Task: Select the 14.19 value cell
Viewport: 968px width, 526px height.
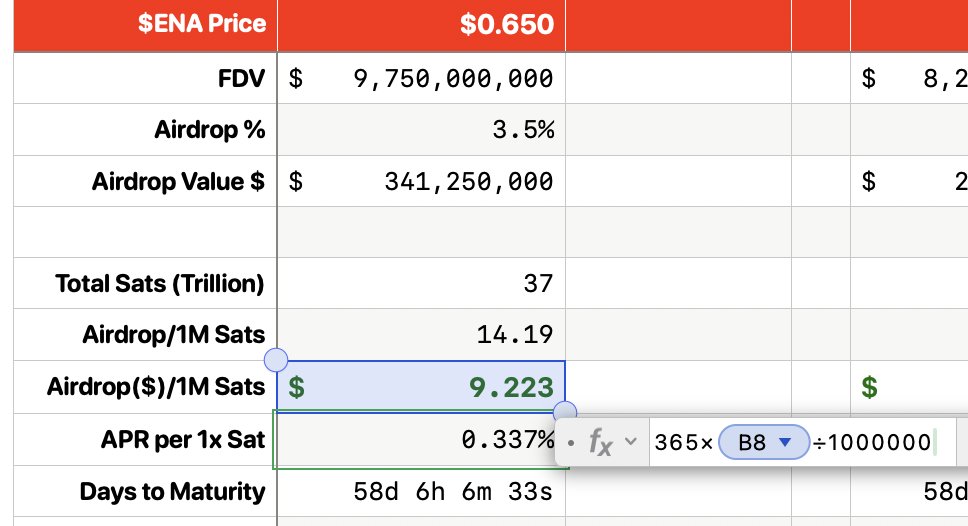Action: point(421,335)
